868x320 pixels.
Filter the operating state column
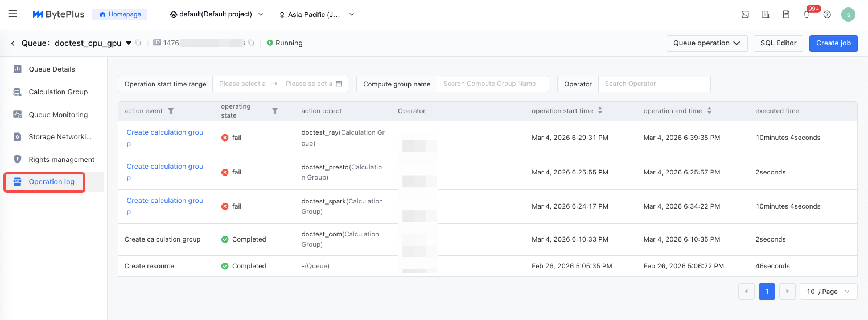click(275, 111)
